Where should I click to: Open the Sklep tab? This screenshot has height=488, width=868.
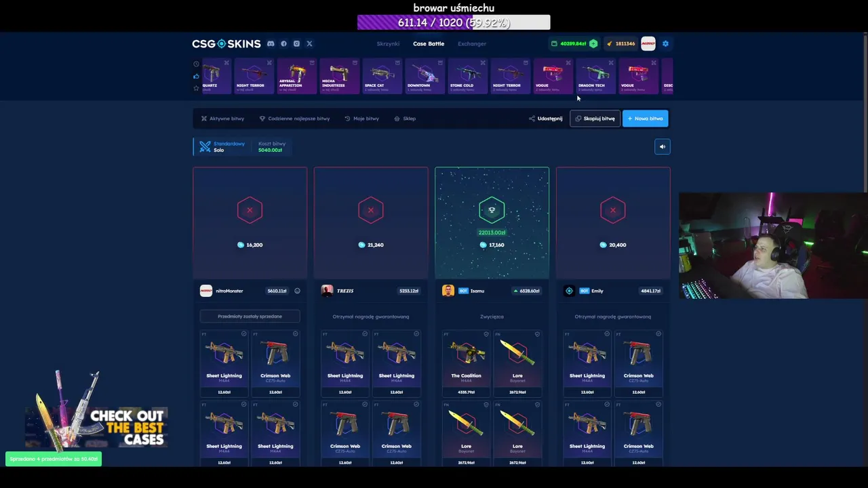pyautogui.click(x=405, y=119)
